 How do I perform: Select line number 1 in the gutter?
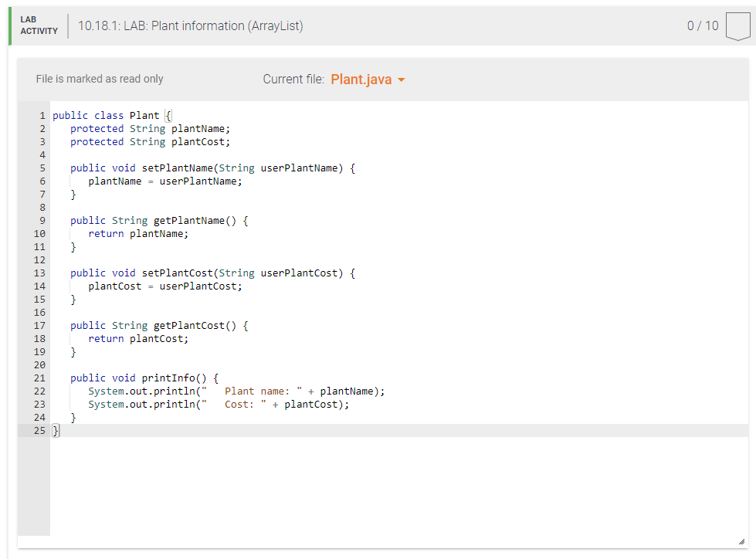tap(42, 115)
